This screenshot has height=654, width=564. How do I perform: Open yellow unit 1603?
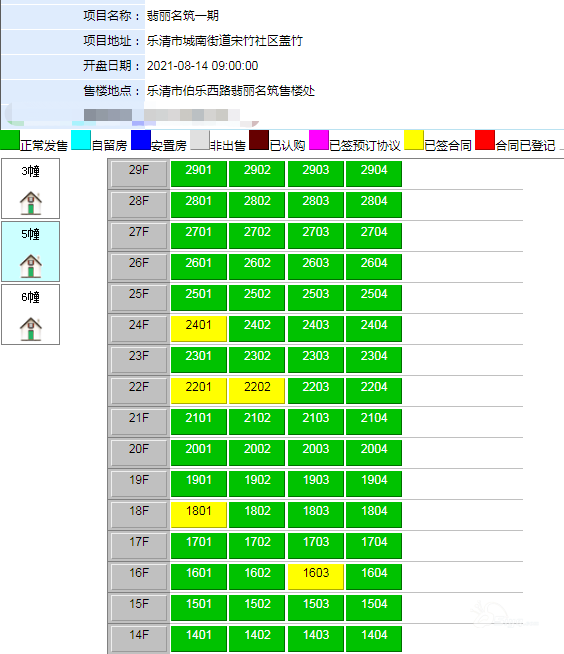316,576
